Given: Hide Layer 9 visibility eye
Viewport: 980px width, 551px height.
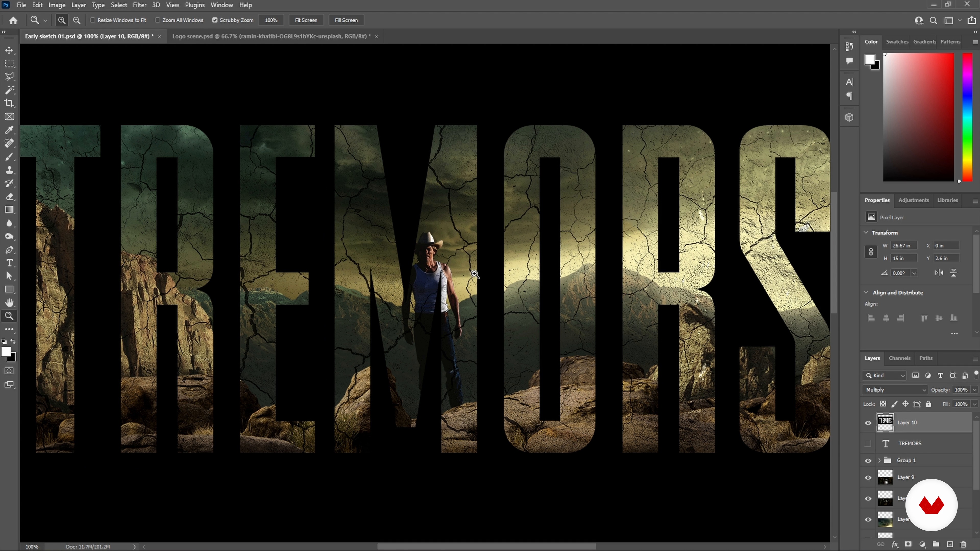Looking at the screenshot, I should [x=868, y=478].
